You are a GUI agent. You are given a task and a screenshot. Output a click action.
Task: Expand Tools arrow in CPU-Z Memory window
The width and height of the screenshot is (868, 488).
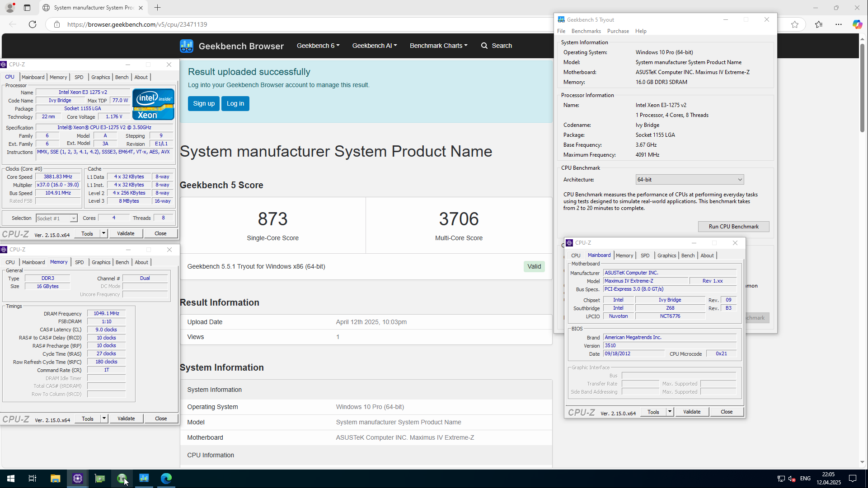point(104,418)
